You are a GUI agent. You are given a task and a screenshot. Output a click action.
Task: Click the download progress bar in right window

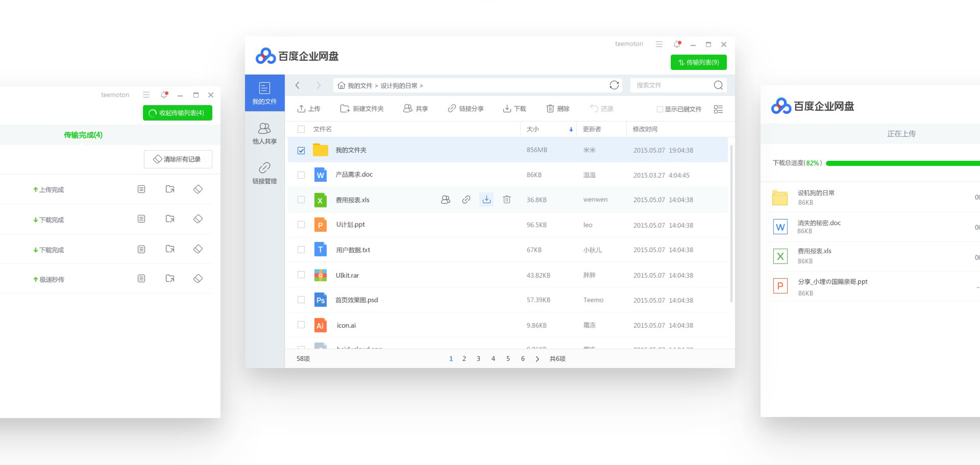[903, 163]
